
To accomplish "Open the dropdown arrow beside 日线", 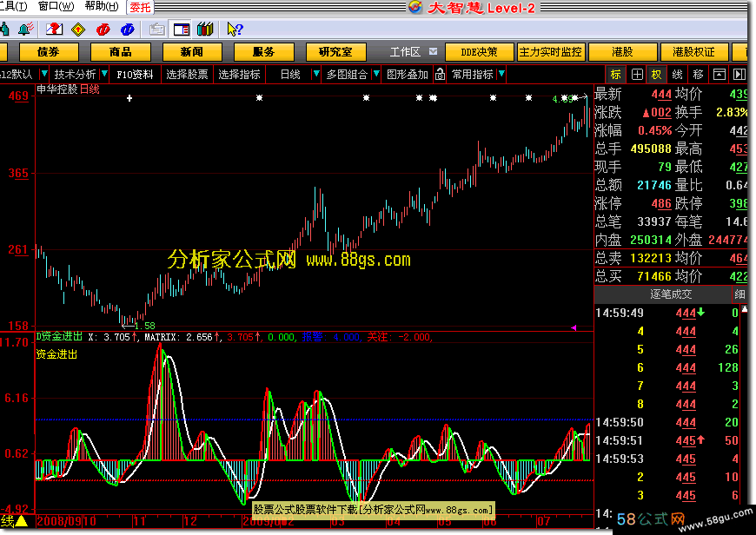I will 315,74.
